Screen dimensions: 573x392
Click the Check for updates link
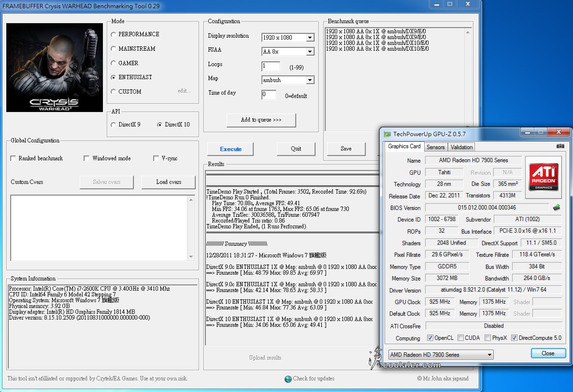pos(314,378)
